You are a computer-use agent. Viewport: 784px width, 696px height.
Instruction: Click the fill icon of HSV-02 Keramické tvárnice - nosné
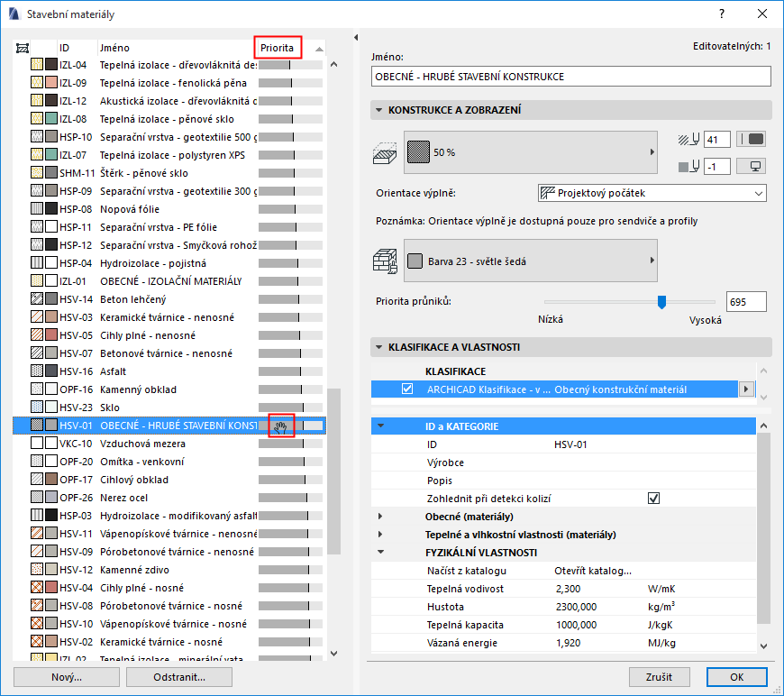click(37, 642)
